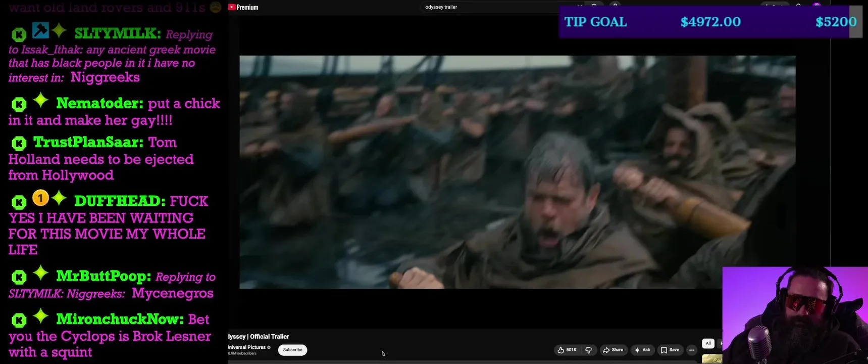
Task: Click the TrustPlanSaar username in chat
Action: [x=88, y=142]
